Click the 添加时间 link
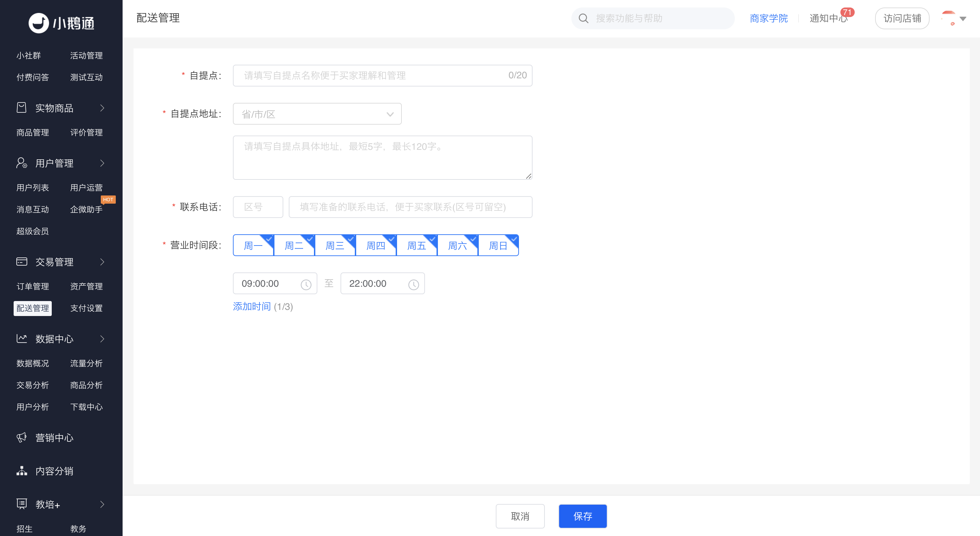The width and height of the screenshot is (980, 536). click(x=252, y=306)
